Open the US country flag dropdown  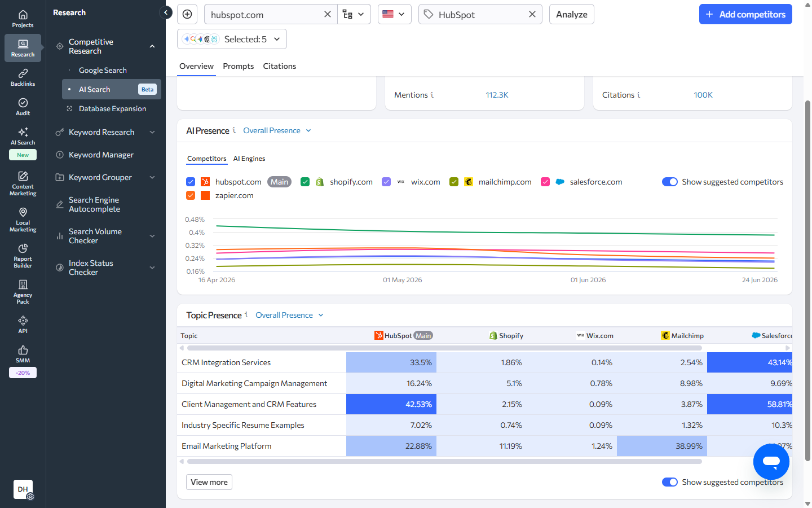tap(394, 14)
